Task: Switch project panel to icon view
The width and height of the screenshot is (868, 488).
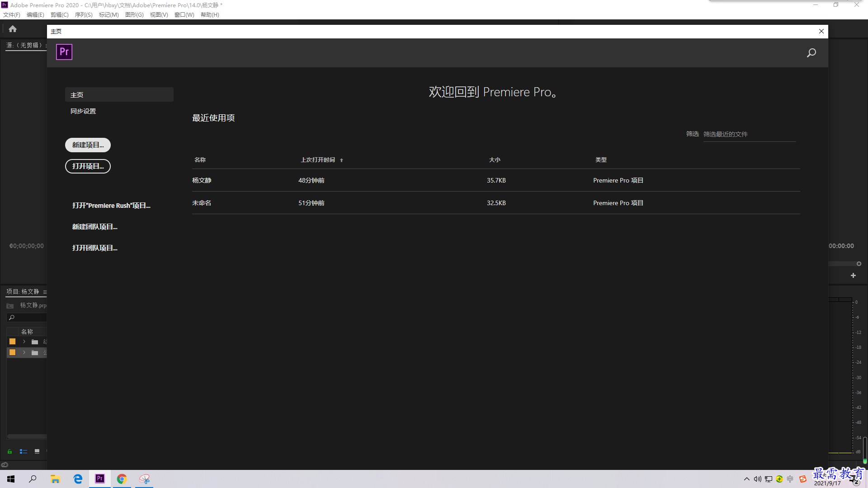Action: [37, 451]
